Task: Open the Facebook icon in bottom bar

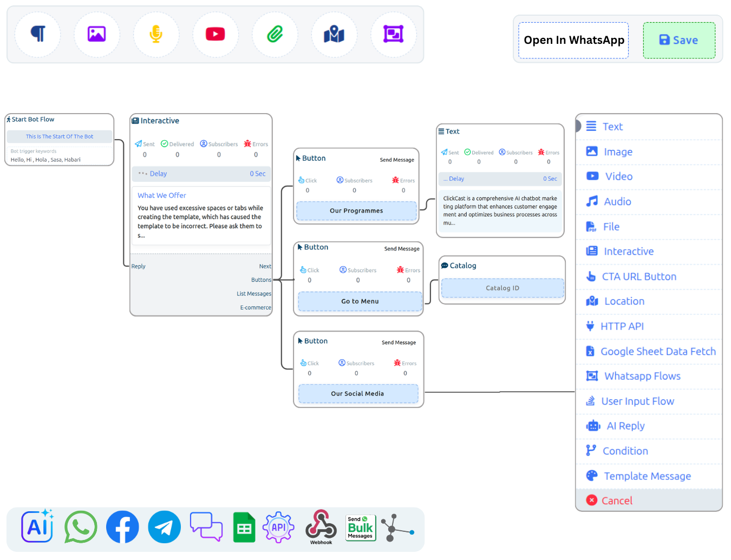Action: [x=122, y=527]
